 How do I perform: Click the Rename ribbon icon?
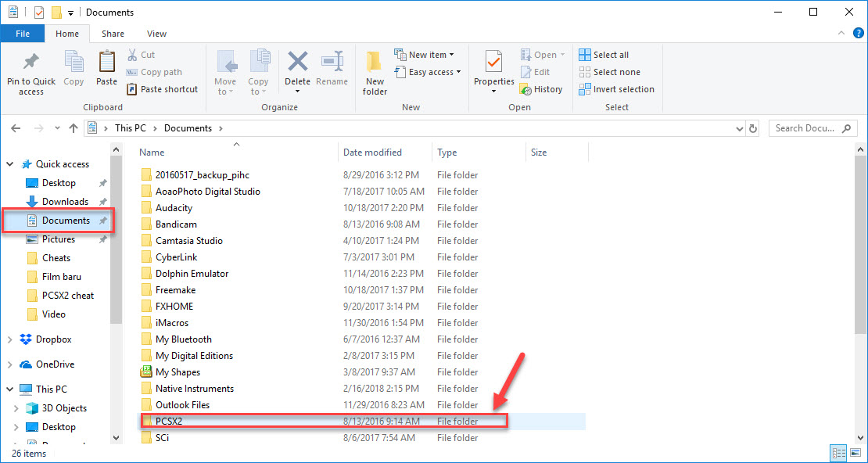click(332, 61)
